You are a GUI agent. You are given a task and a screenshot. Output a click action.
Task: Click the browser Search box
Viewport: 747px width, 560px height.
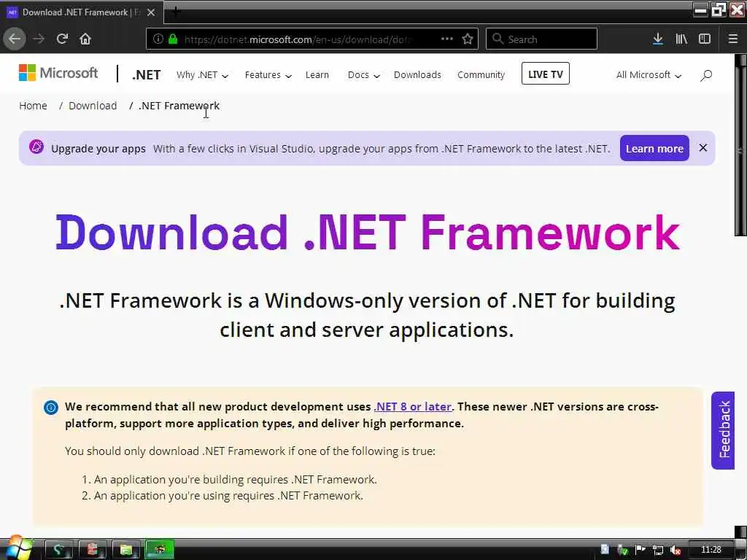click(541, 39)
